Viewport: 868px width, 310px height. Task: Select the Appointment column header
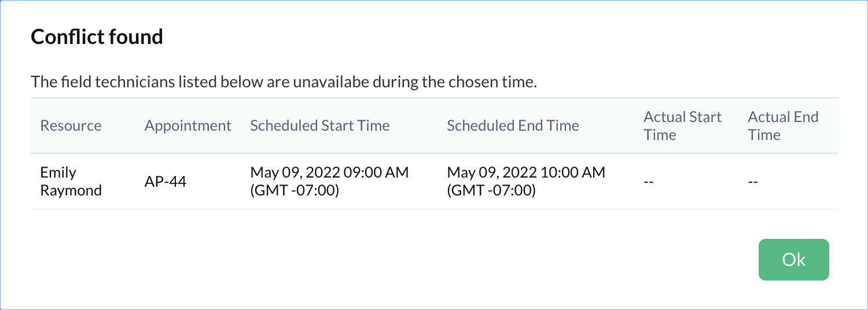(187, 126)
